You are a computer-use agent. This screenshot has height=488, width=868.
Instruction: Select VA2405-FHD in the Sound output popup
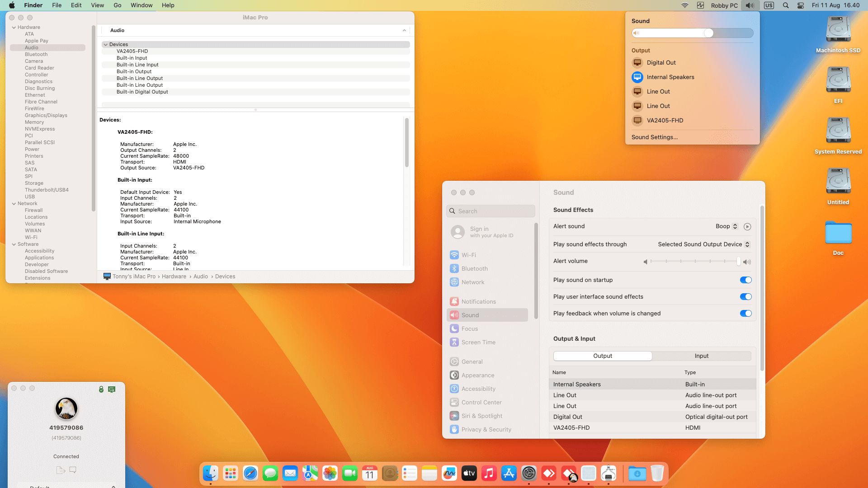click(x=692, y=121)
